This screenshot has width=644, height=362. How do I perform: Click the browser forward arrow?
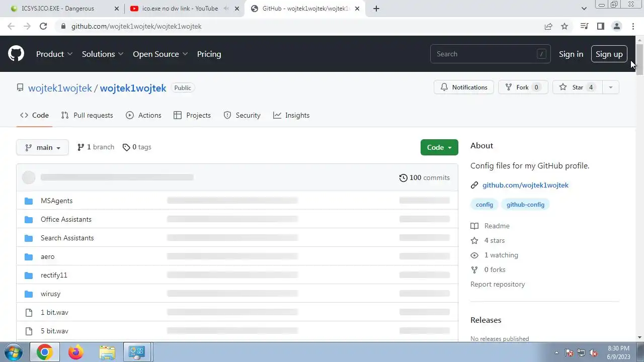click(x=27, y=26)
